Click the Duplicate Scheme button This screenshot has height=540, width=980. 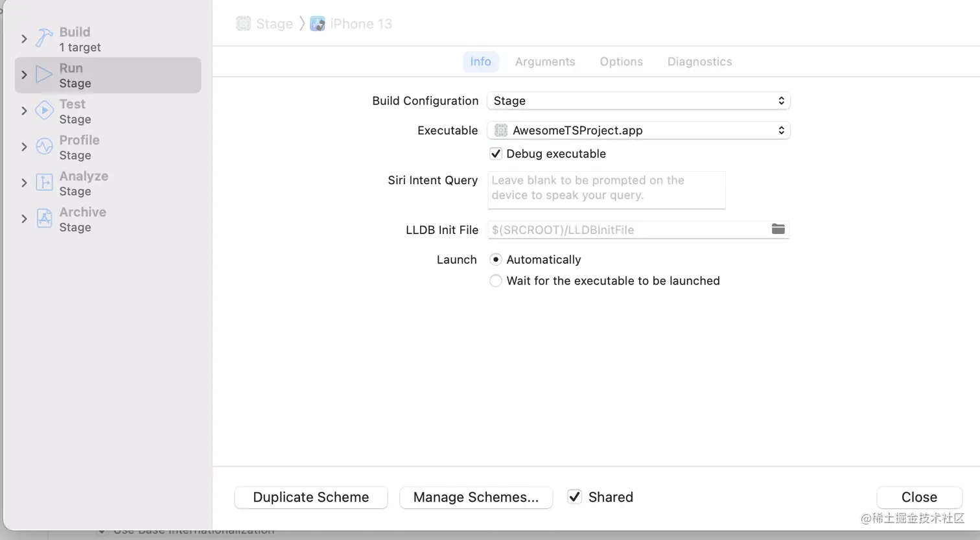[x=311, y=497]
